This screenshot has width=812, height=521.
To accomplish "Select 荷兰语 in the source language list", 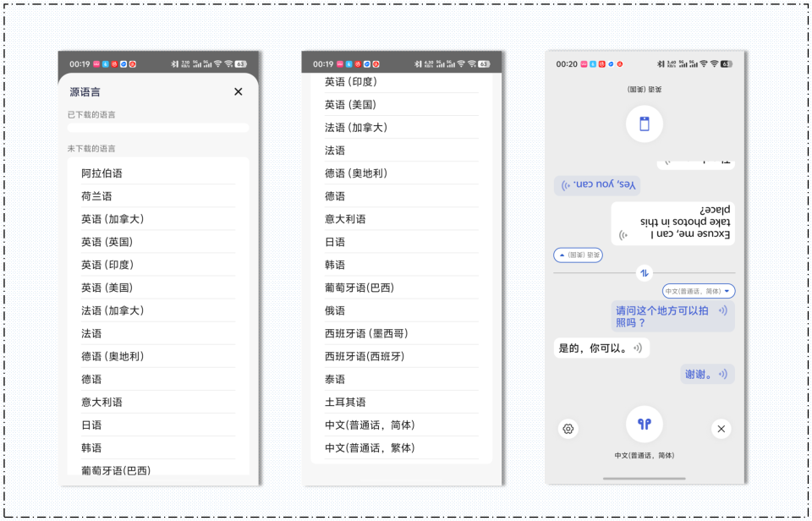I will (x=158, y=196).
